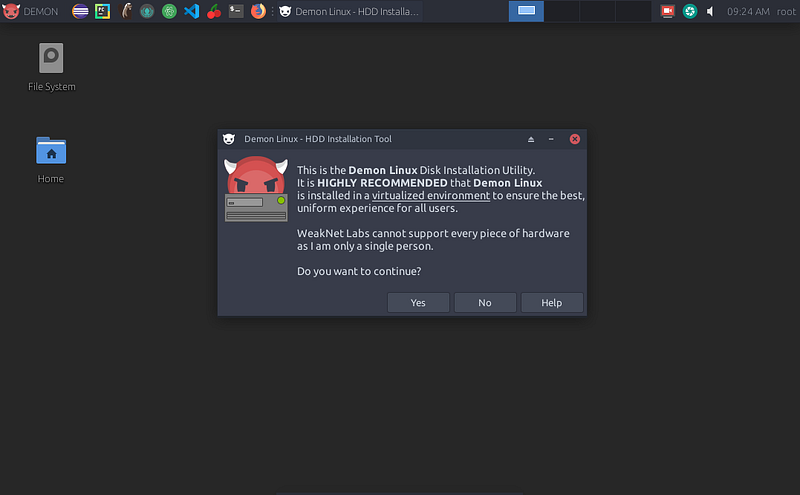Viewport: 800px width, 495px height.
Task: Select the HDD Installation taskbar window button
Action: coord(349,11)
